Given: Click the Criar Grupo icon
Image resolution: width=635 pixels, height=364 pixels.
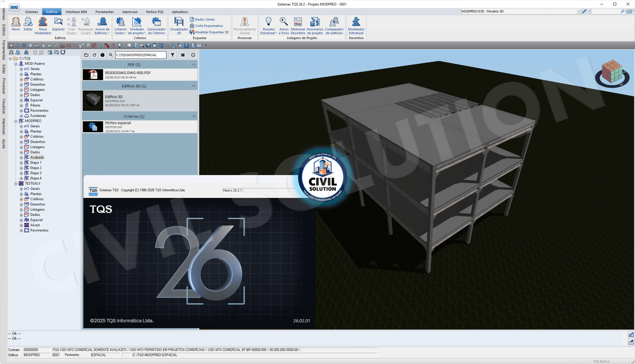Looking at the screenshot, I should click(x=72, y=26).
